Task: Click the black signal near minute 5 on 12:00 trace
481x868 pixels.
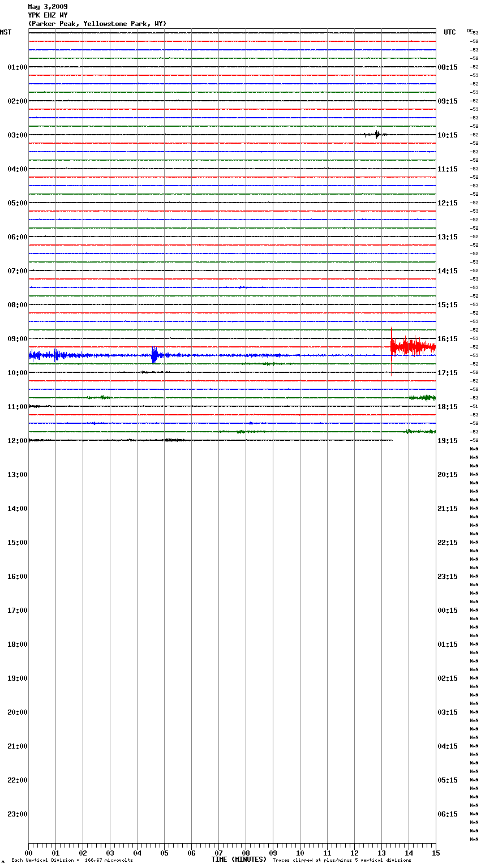Action: coord(174,440)
